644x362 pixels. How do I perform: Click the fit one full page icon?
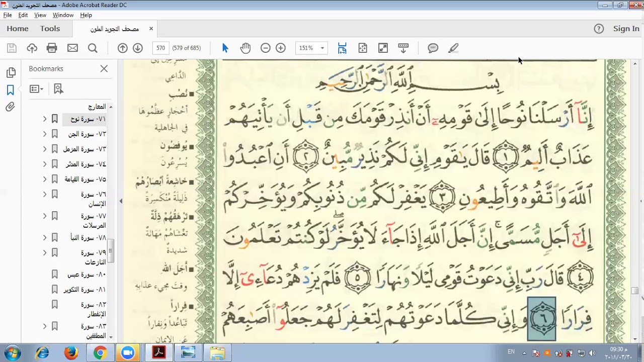pos(363,48)
